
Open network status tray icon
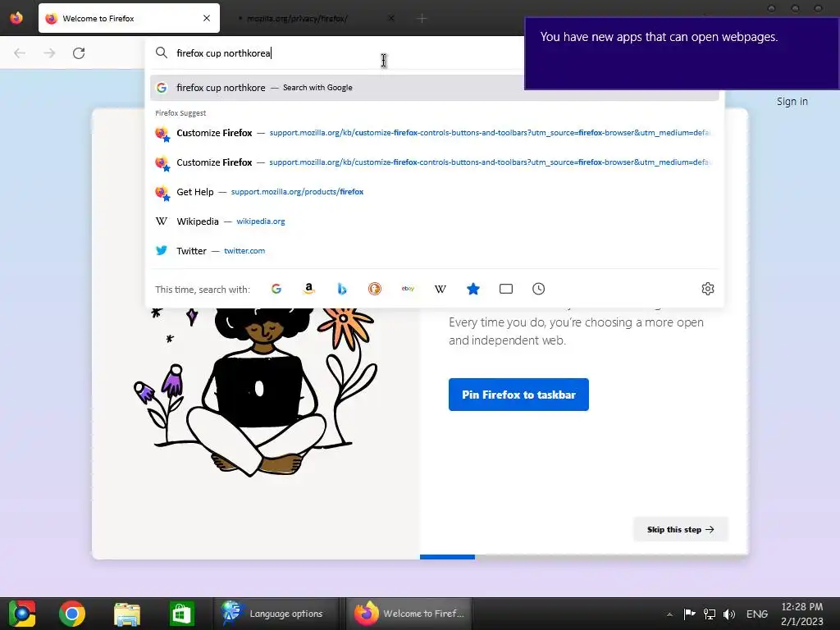click(710, 614)
